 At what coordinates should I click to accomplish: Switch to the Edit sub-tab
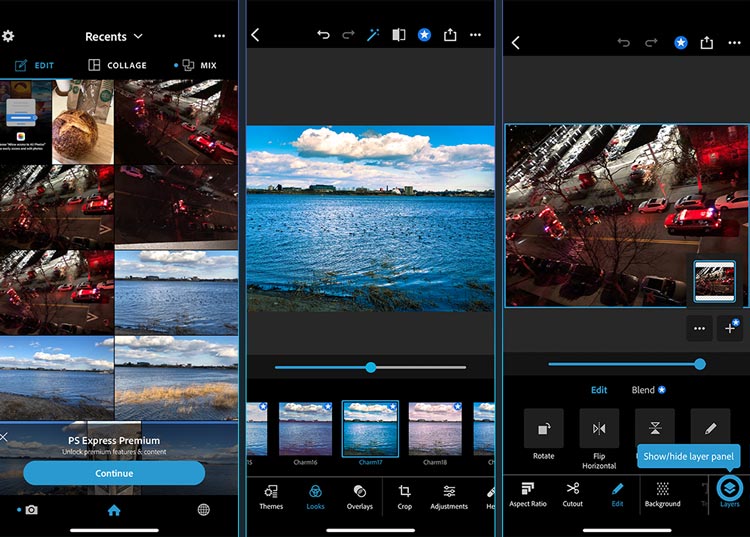point(599,390)
